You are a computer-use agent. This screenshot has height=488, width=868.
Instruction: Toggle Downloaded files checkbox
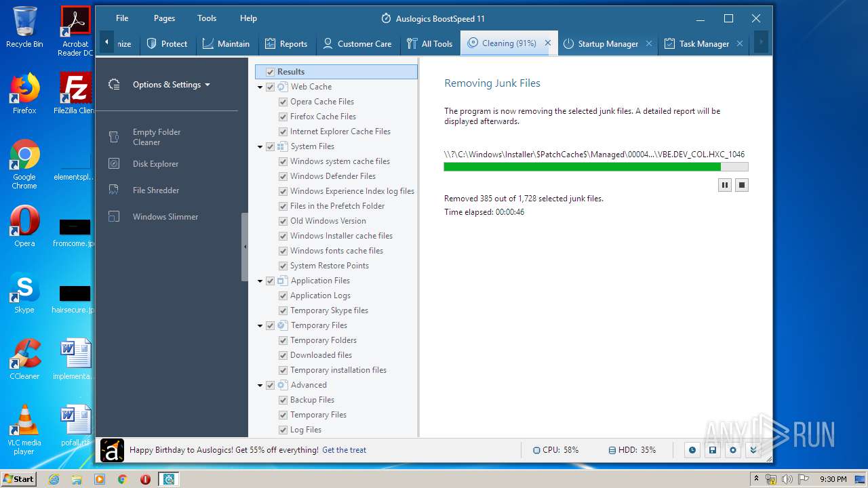point(283,355)
